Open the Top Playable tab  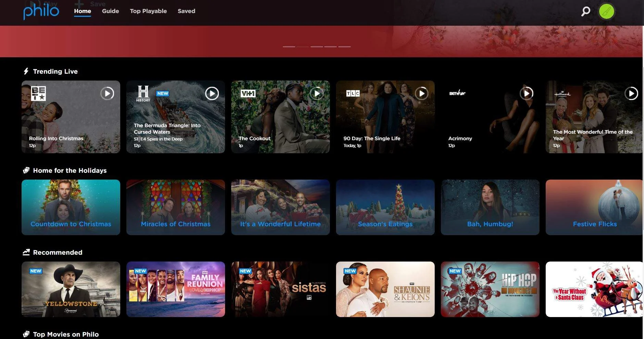[x=148, y=11]
